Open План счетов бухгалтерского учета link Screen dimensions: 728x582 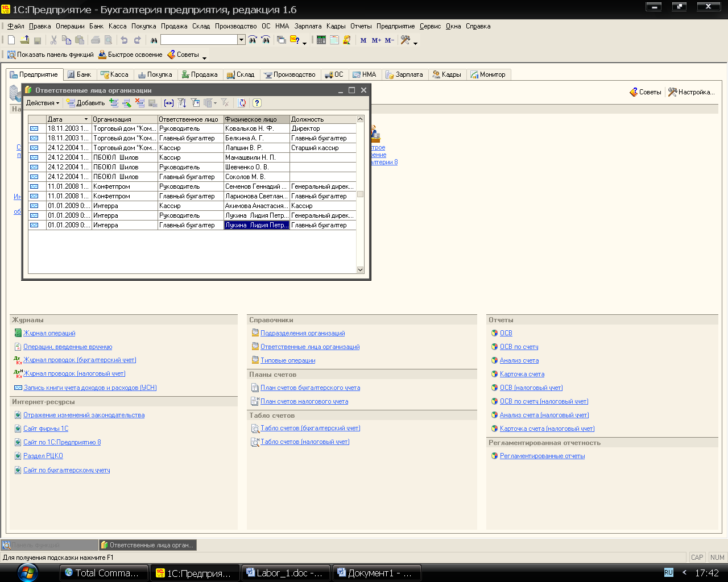(x=310, y=388)
